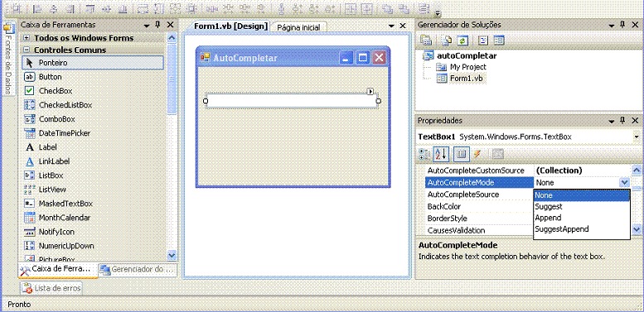Viewport: 644px width, 312px height.
Task: Switch to Página inicial tab
Action: click(298, 27)
